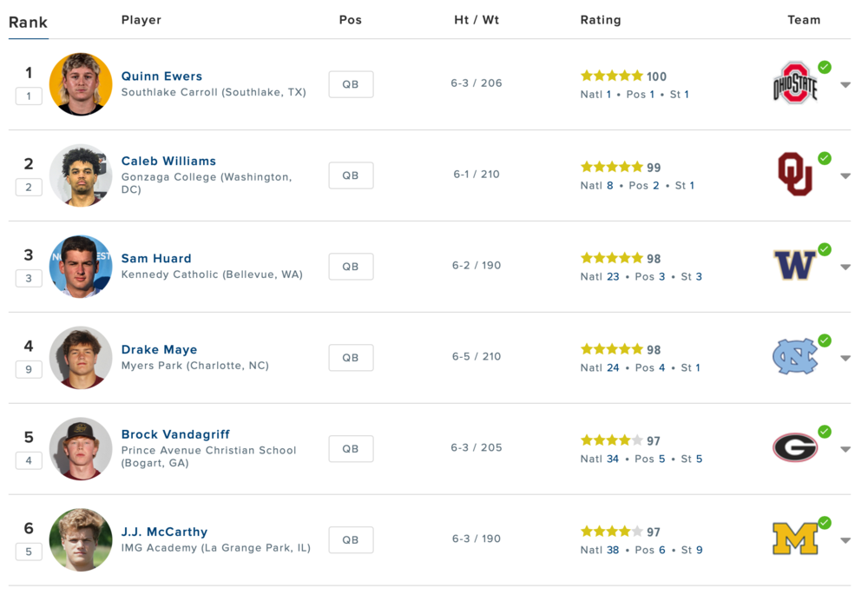Click Brock Vandagriff's four-star rating
Viewport: 868px width, 595px height.
tap(611, 440)
